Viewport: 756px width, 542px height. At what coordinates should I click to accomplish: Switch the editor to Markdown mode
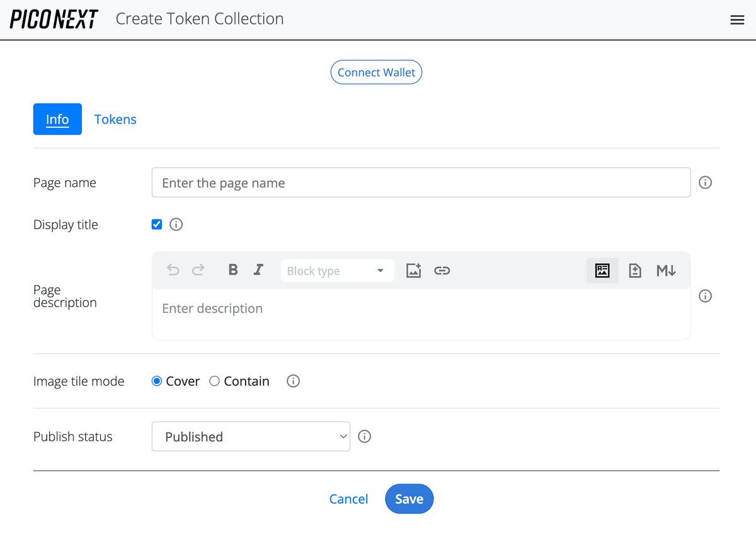[x=666, y=270]
